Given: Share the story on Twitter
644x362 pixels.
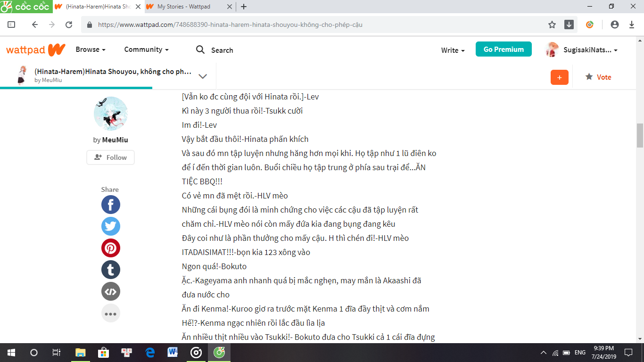Looking at the screenshot, I should [111, 226].
